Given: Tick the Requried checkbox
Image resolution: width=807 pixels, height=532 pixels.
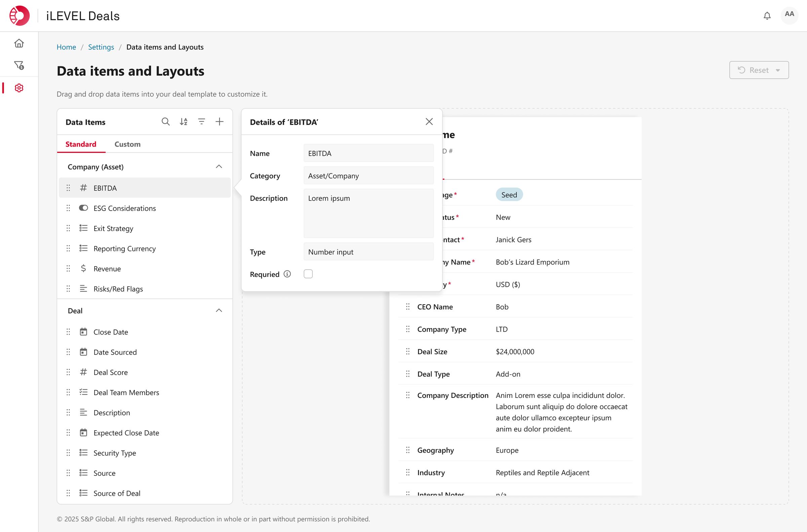Looking at the screenshot, I should point(308,274).
